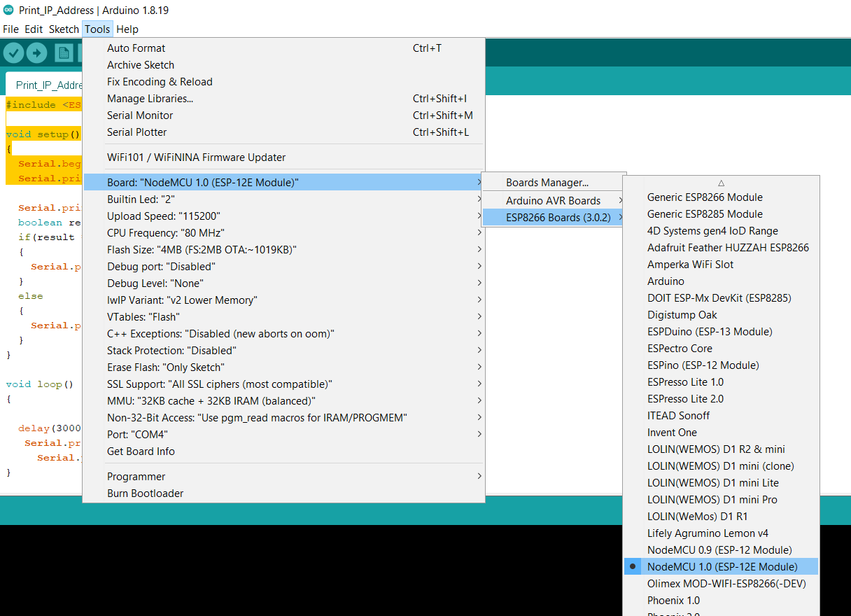Select ESPresso Lite 2.0 board
This screenshot has height=616, width=851.
(721, 399)
